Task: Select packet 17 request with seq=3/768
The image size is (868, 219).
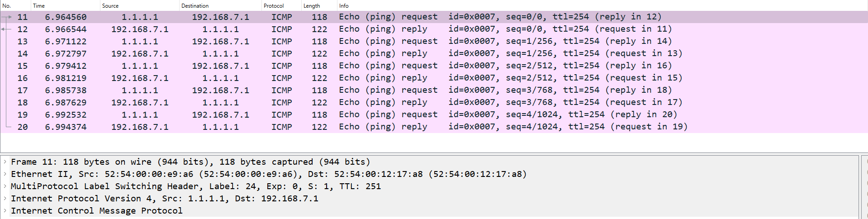Action: [271, 90]
